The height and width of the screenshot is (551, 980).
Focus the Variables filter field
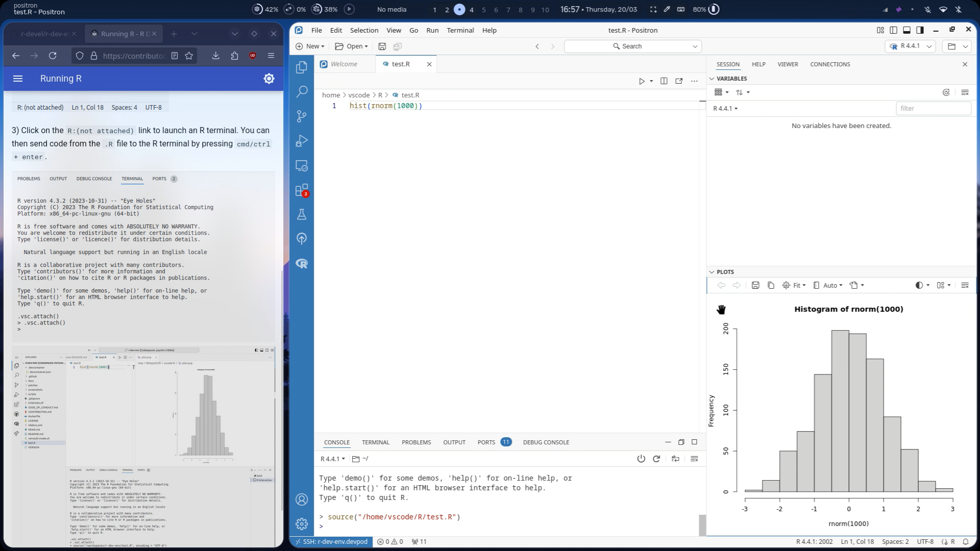(x=933, y=109)
